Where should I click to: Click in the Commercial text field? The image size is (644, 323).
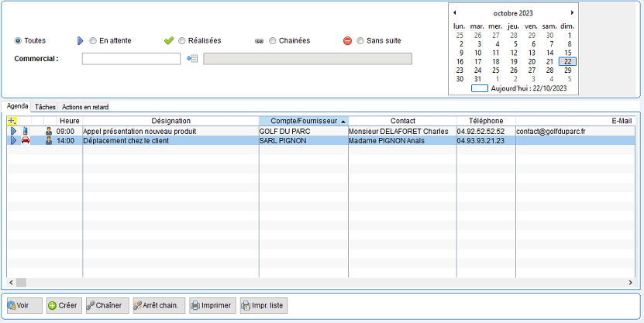[x=131, y=59]
